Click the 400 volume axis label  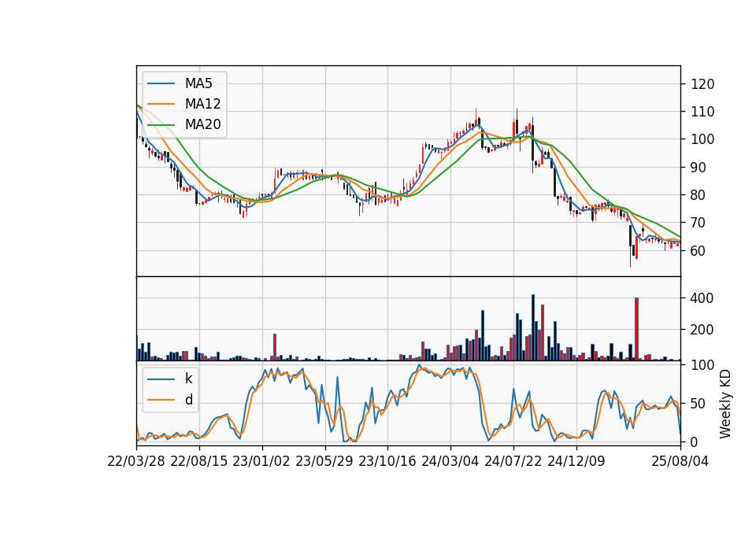coord(702,298)
